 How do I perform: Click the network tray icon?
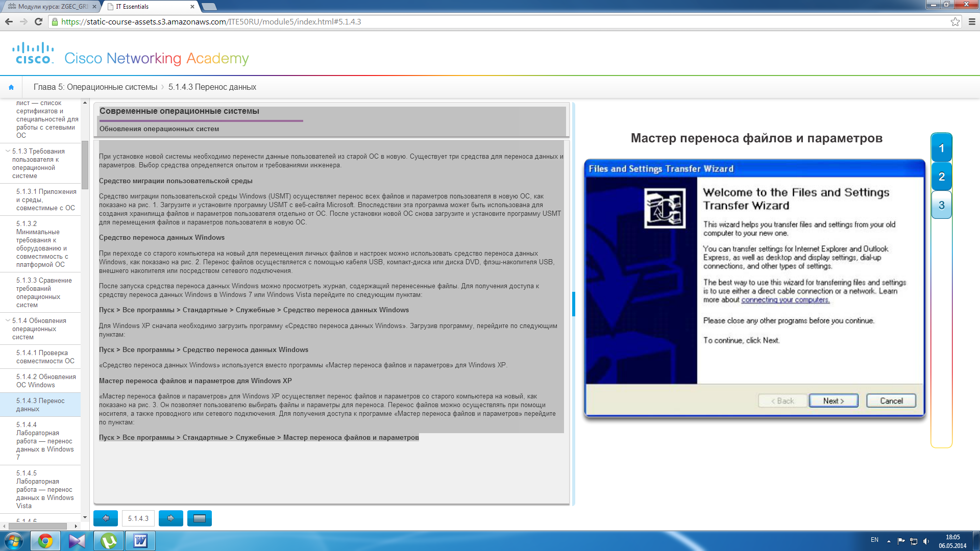click(914, 541)
